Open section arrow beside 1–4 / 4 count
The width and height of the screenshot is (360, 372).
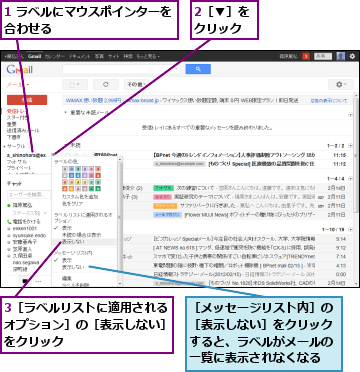350,179
